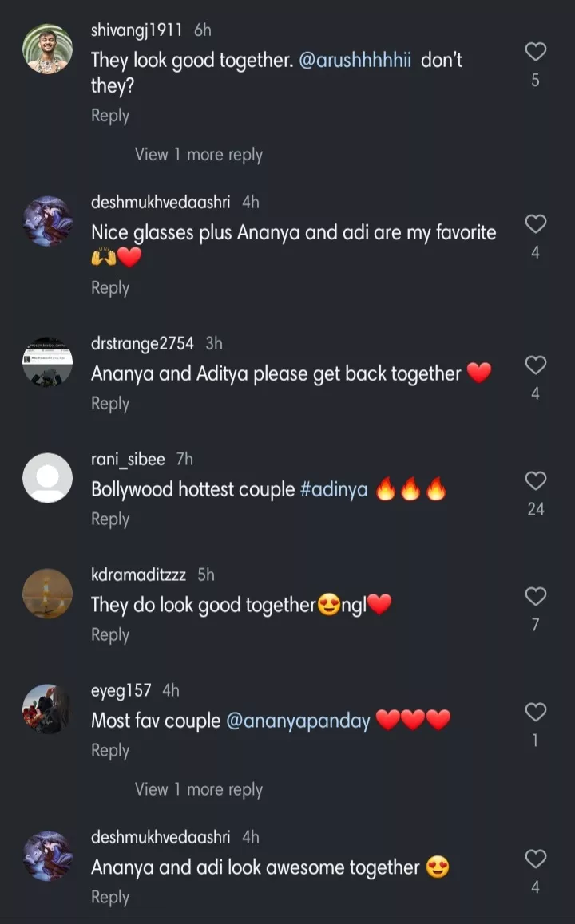Open eyeg157's profile picture
This screenshot has width=575, height=924.
point(47,709)
